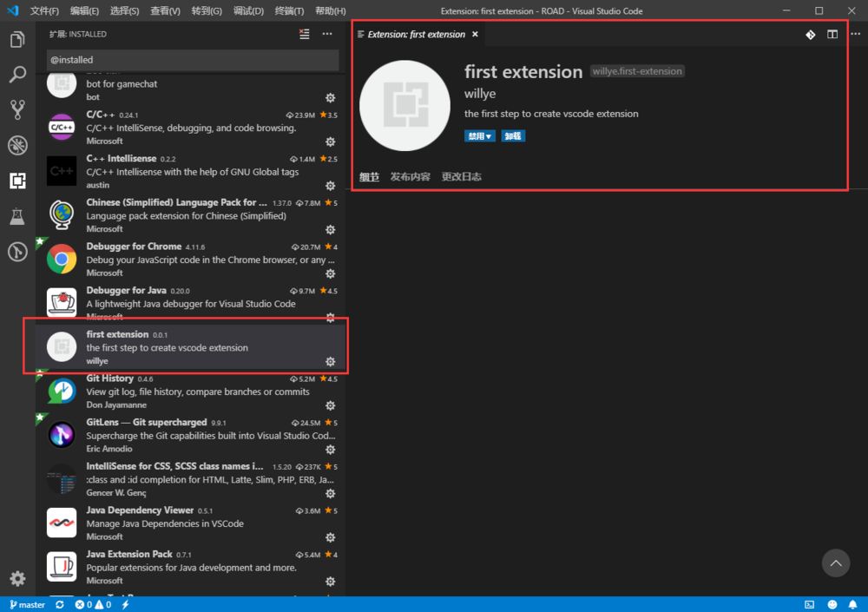Screen dimensions: 868x612
Task: Click the master branch in status bar
Action: pyautogui.click(x=27, y=605)
